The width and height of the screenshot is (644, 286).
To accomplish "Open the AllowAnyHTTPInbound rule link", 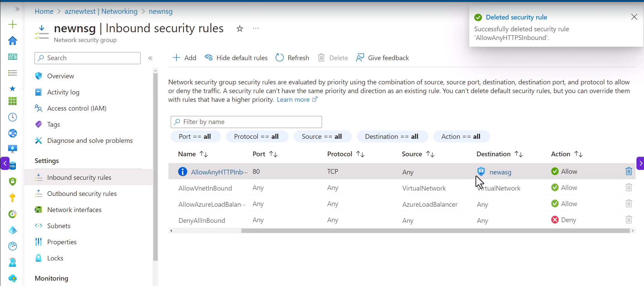I will (x=219, y=172).
